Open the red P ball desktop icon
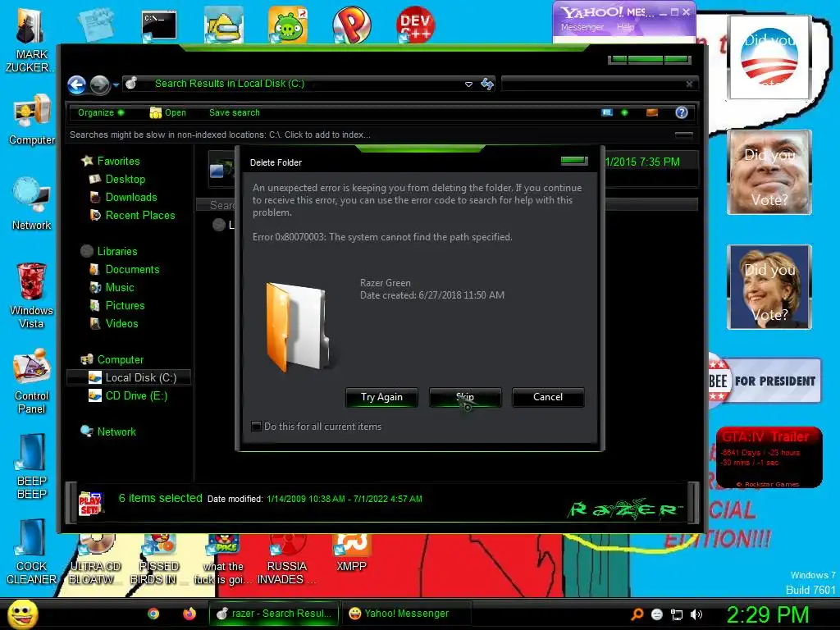The width and height of the screenshot is (840, 630). pos(351,25)
